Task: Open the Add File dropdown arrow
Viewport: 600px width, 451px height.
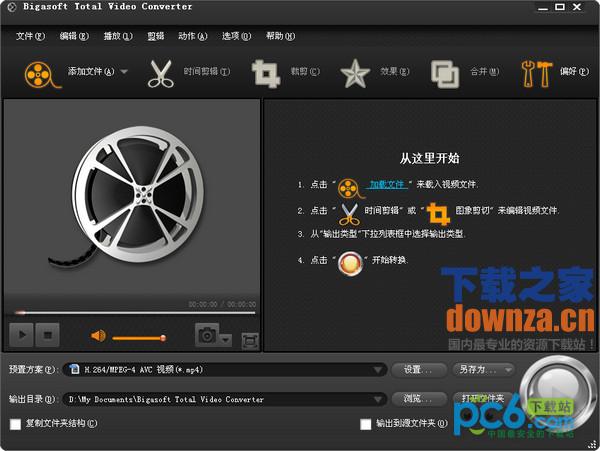Action: pyautogui.click(x=124, y=72)
